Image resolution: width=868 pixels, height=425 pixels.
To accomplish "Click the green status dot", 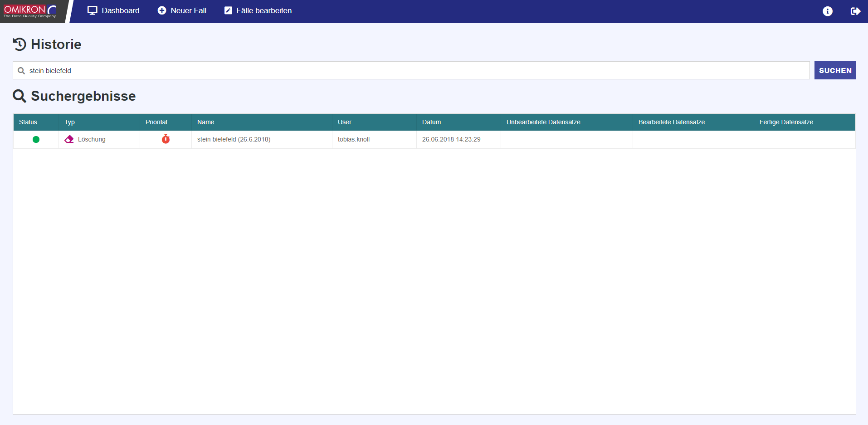I will coord(36,139).
